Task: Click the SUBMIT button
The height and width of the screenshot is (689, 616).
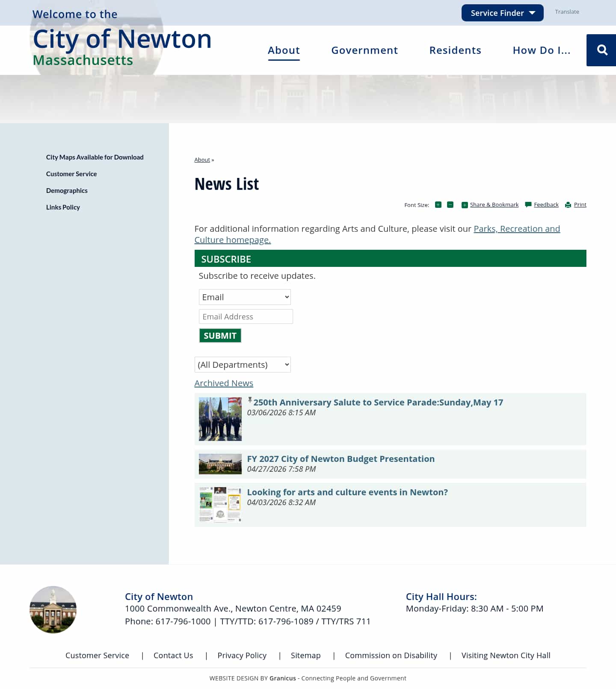Action: click(220, 336)
